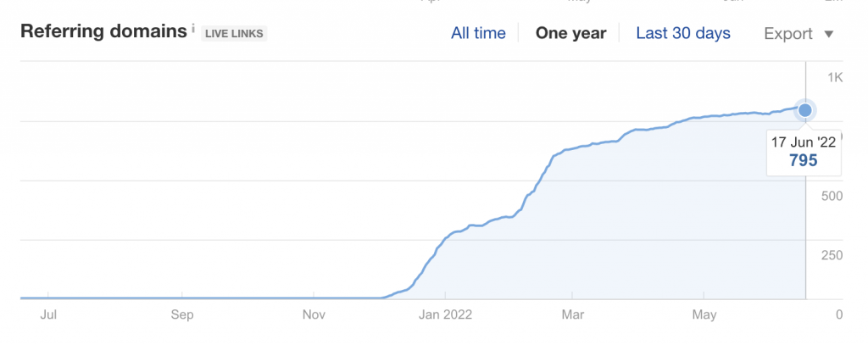The height and width of the screenshot is (345, 868).
Task: Click the 17 Jun '22 tooltip date
Action: tap(803, 142)
